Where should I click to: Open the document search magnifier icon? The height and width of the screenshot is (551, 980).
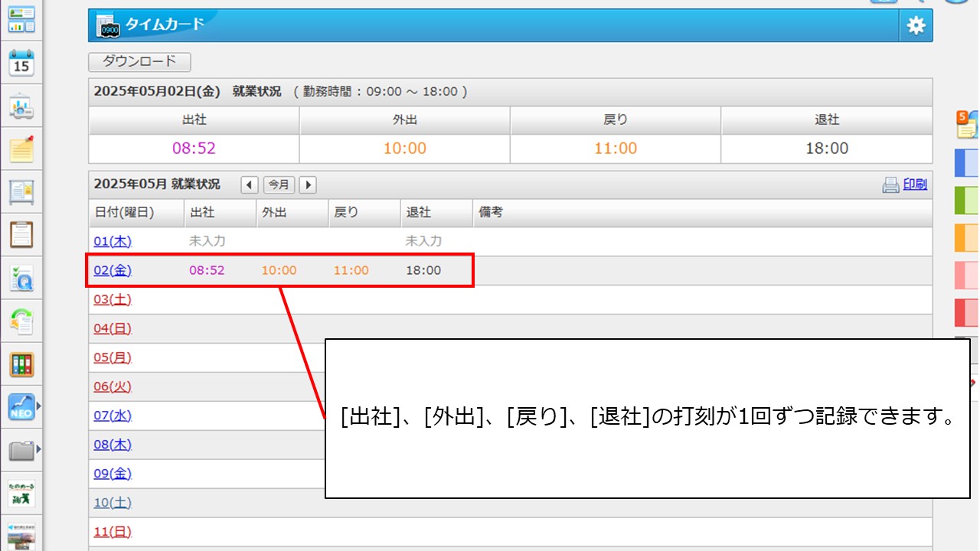21,279
